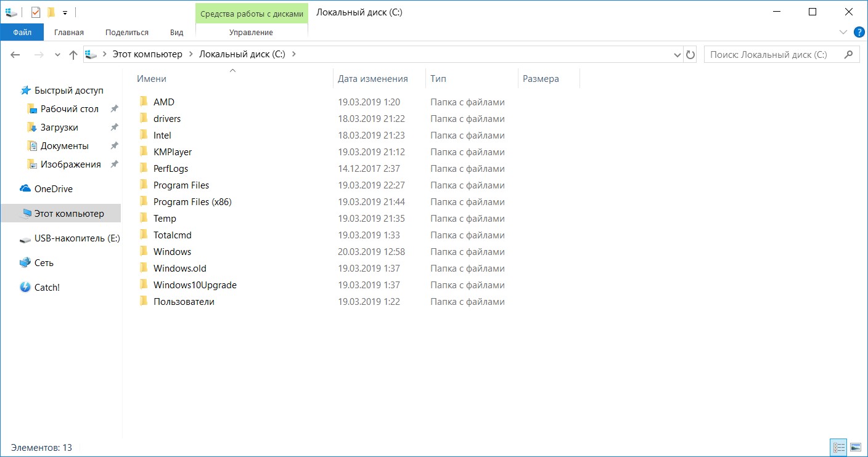Expand the ribbon with the chevron
This screenshot has width=868, height=457.
coord(843,32)
